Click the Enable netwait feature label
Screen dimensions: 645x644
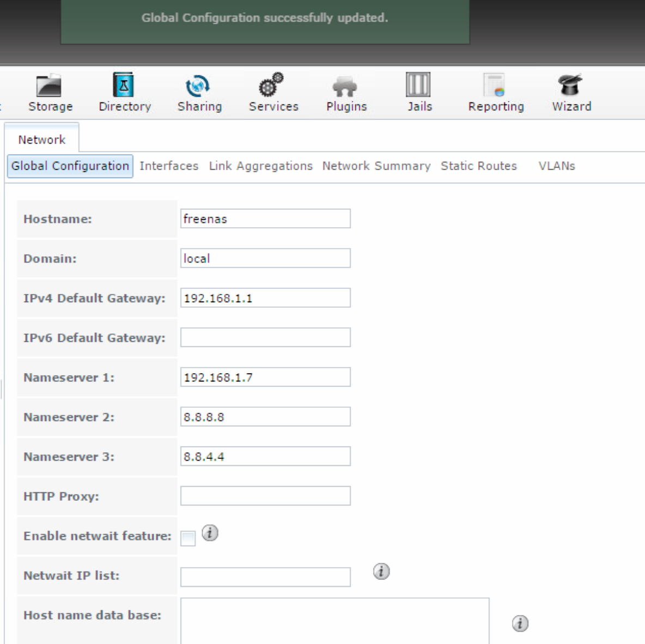coord(97,536)
